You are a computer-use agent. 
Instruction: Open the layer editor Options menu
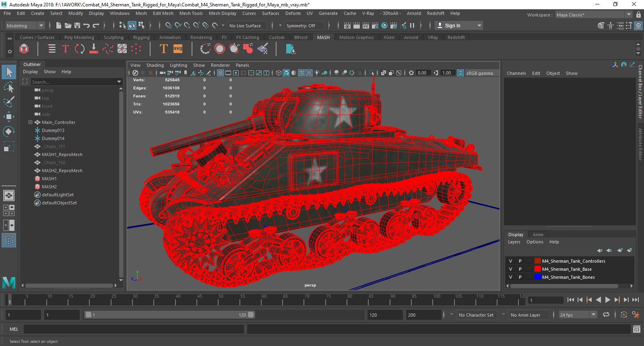pyautogui.click(x=535, y=242)
